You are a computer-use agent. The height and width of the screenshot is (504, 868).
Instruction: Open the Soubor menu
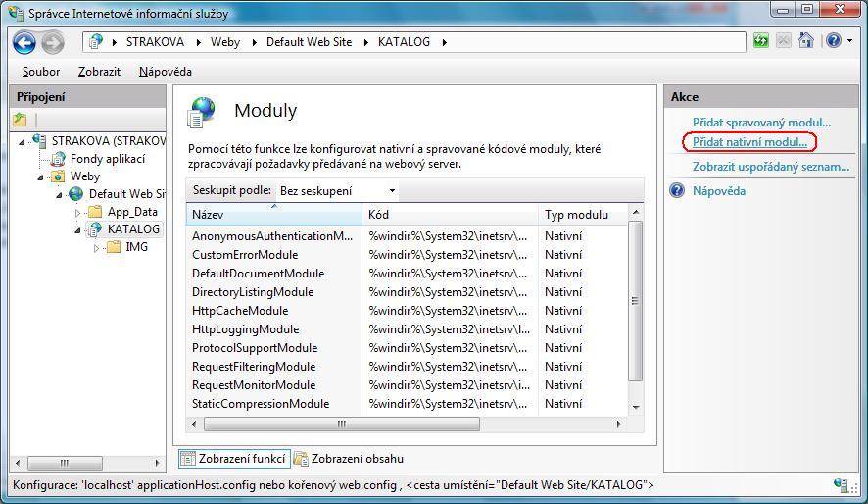(41, 72)
